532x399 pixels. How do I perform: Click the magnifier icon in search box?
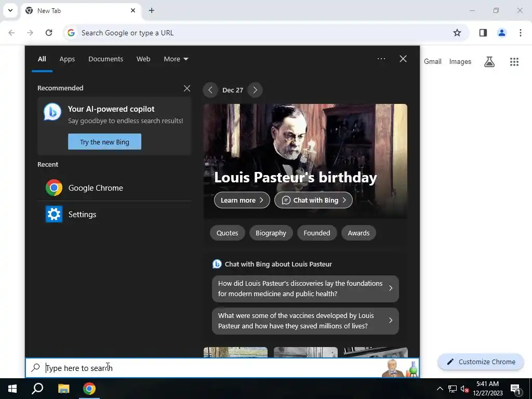click(x=36, y=368)
